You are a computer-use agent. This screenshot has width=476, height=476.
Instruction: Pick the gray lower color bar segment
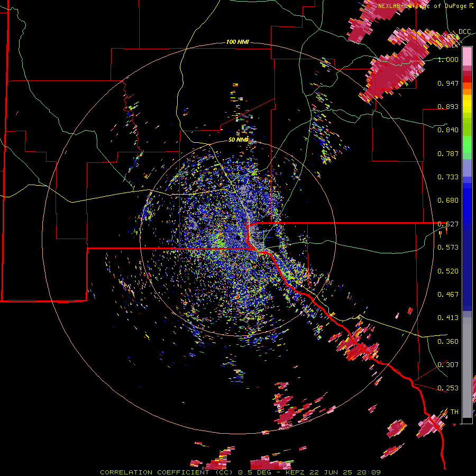point(467,368)
